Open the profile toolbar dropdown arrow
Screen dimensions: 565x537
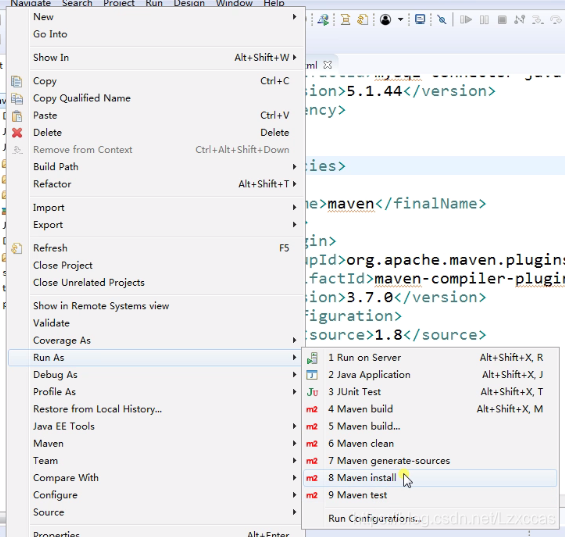pyautogui.click(x=400, y=19)
